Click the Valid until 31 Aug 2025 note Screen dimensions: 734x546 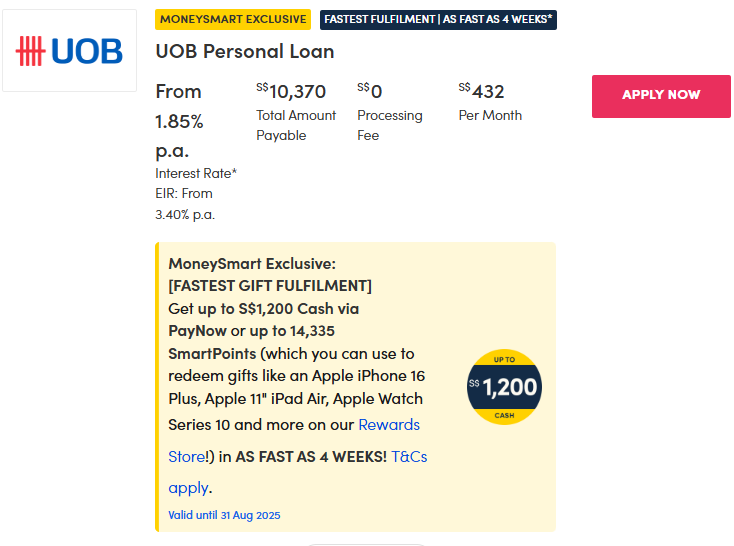coord(225,515)
